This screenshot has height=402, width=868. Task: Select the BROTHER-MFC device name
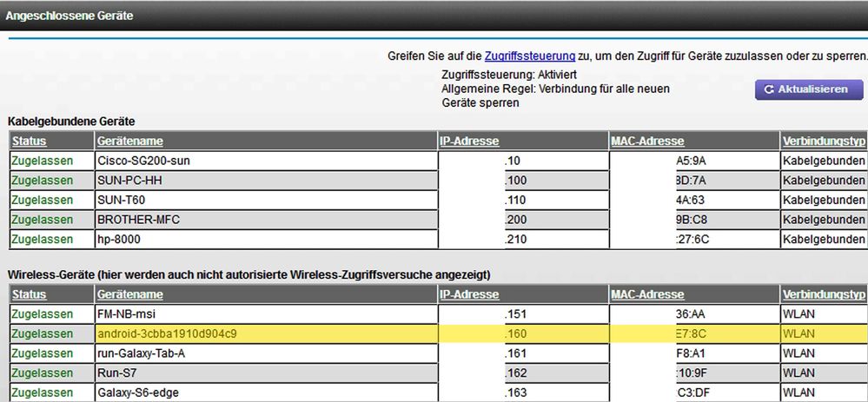pos(138,220)
